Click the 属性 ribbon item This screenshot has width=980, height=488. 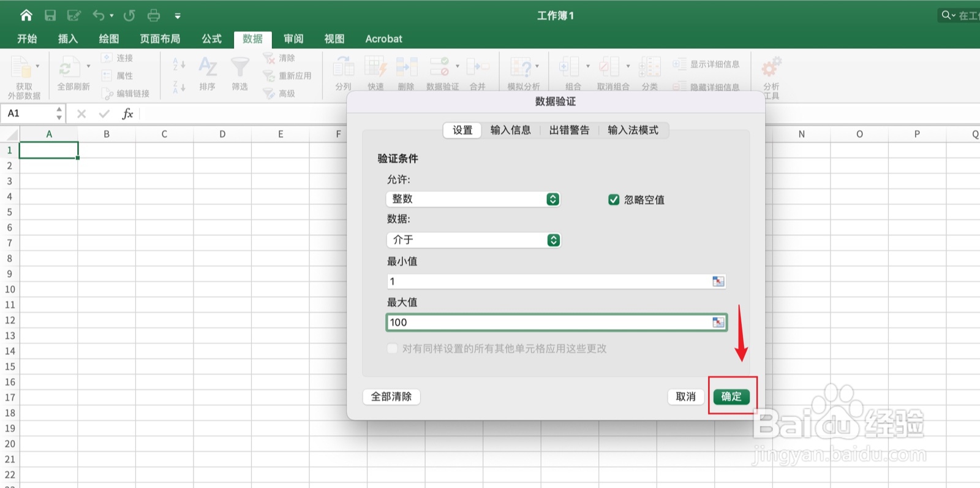coord(117,75)
